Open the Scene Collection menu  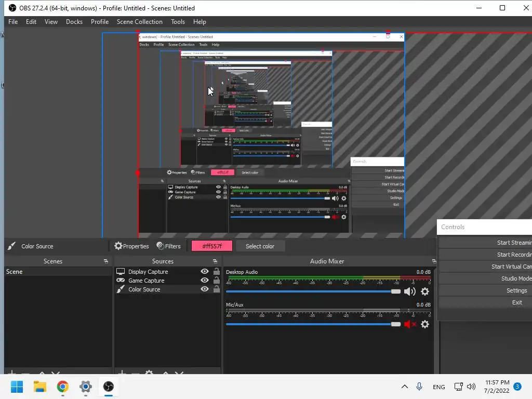point(139,22)
